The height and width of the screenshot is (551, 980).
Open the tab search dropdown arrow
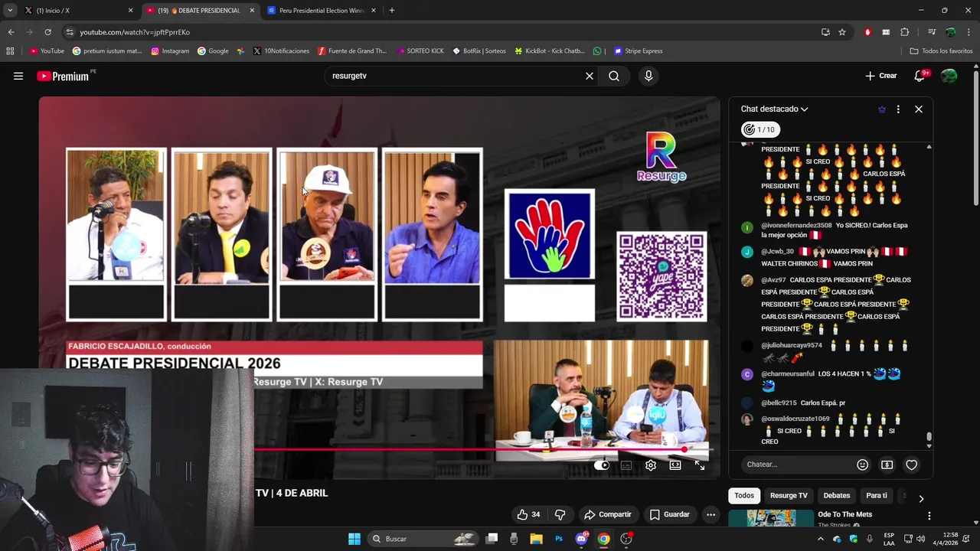(9, 11)
